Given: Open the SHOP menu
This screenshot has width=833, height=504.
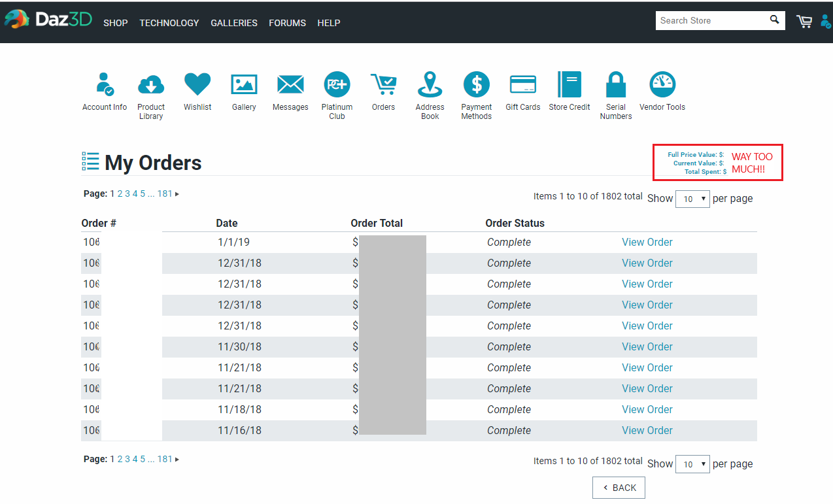Looking at the screenshot, I should pyautogui.click(x=116, y=23).
